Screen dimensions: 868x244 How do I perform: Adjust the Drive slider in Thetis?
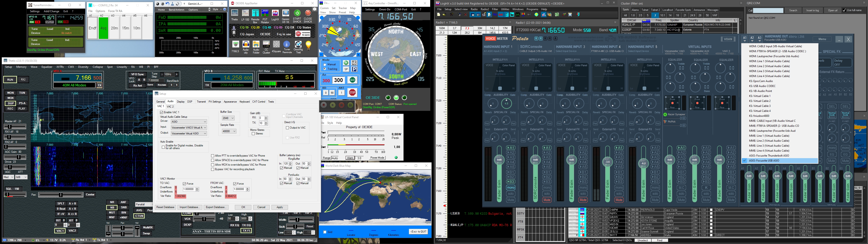tap(15, 167)
